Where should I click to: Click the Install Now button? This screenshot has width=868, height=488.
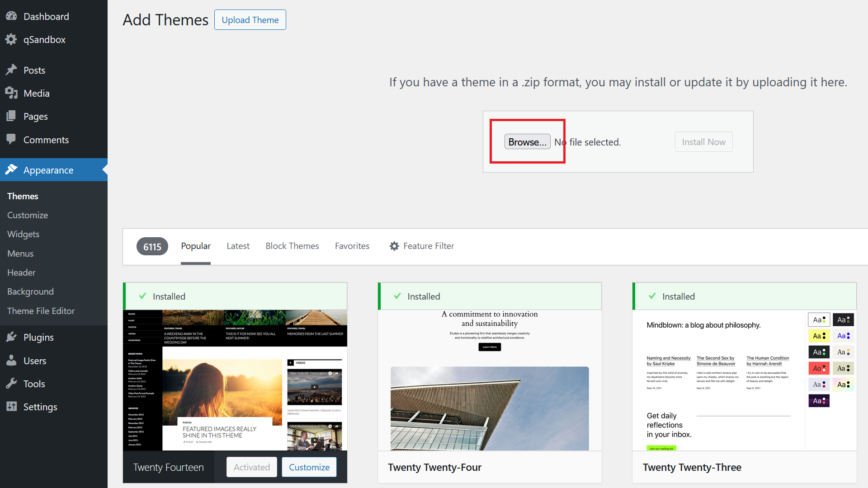tap(703, 142)
